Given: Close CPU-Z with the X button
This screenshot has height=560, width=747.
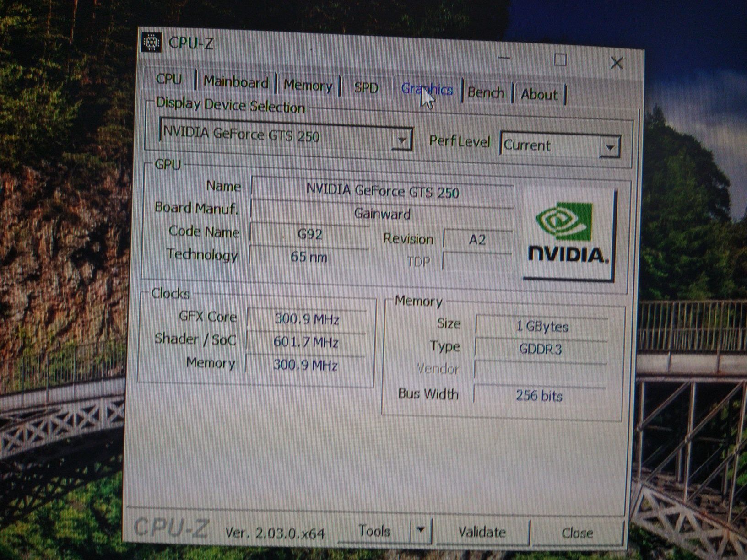Looking at the screenshot, I should [x=617, y=63].
